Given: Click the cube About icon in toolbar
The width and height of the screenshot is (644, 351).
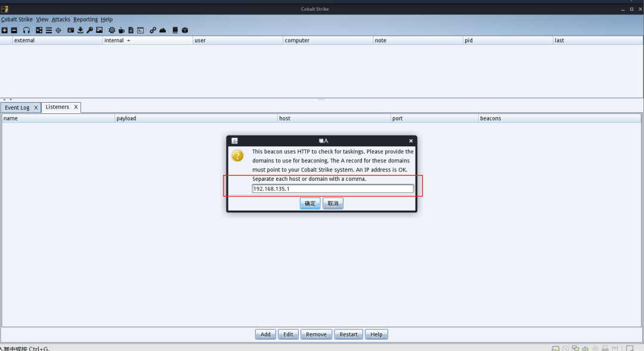Looking at the screenshot, I should pos(185,30).
